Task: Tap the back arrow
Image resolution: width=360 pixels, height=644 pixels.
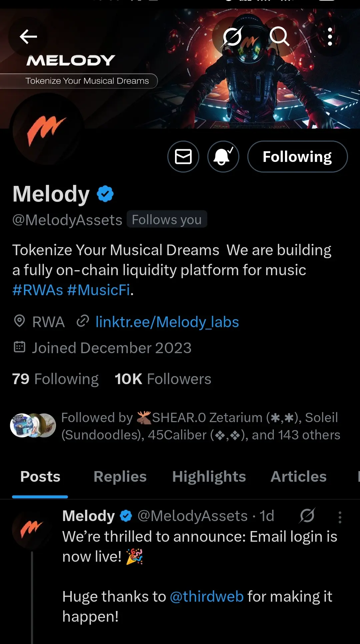Action: click(28, 37)
